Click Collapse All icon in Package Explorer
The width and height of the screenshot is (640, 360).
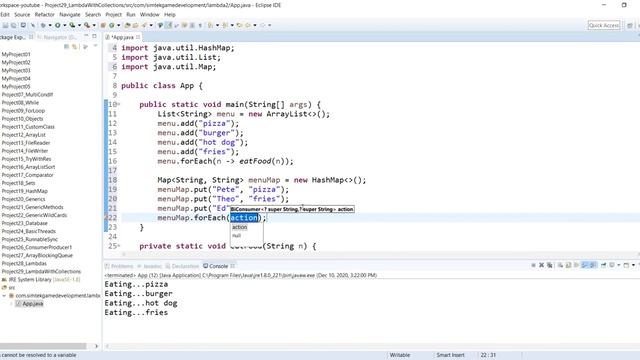(67, 47)
